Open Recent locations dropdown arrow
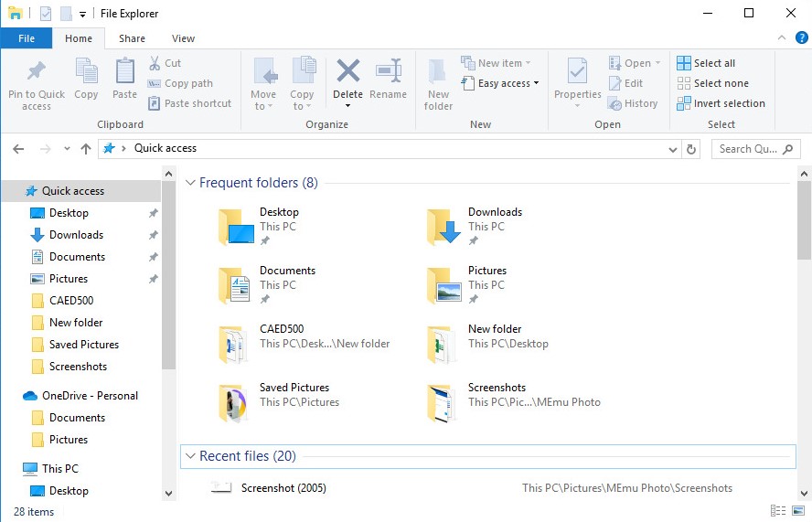The image size is (812, 522). coord(67,149)
